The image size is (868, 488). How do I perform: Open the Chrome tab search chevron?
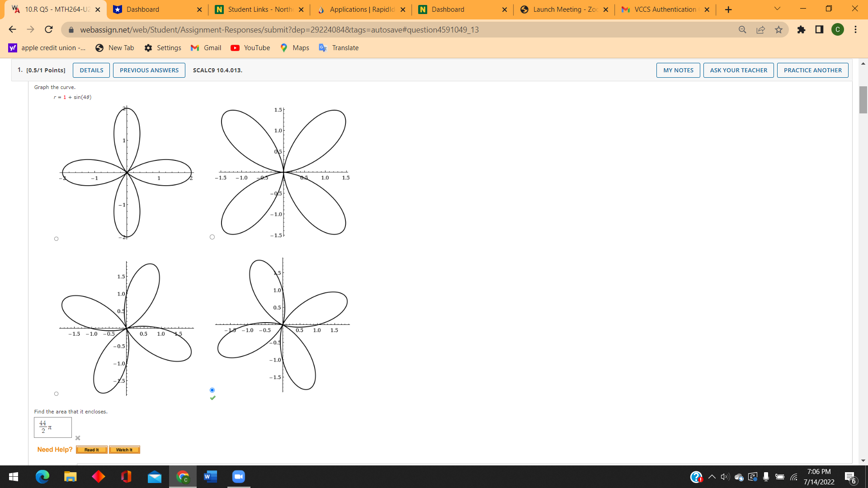tap(777, 9)
